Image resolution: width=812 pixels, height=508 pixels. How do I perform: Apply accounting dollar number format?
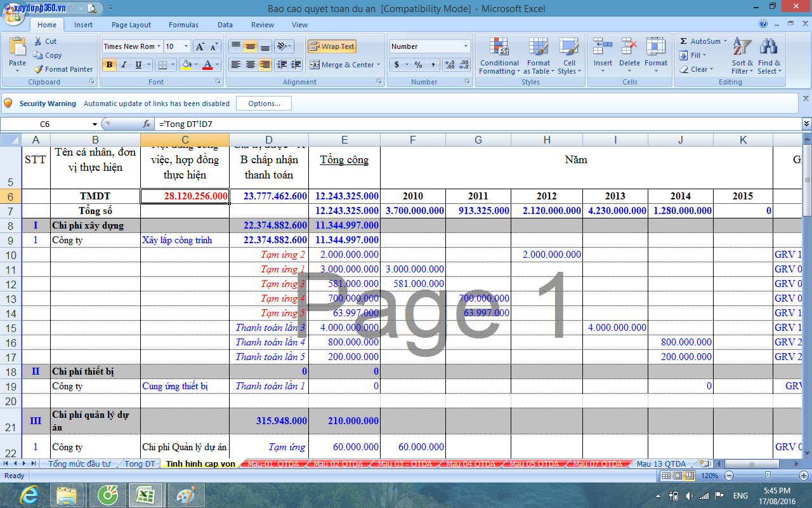[397, 65]
